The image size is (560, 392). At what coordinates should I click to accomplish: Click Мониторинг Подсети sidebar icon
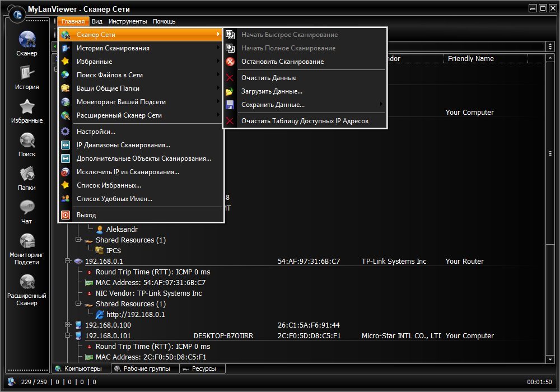coord(27,247)
